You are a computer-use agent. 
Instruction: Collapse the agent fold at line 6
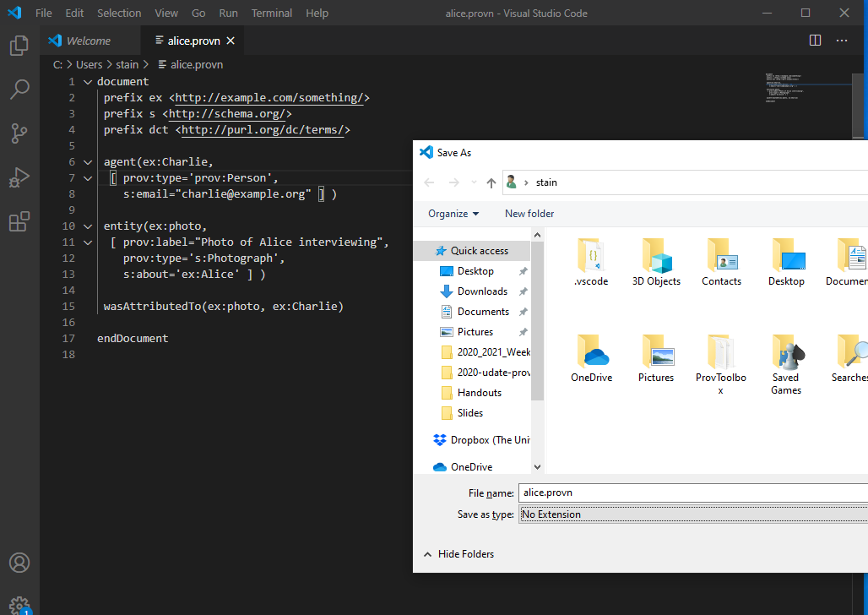[88, 162]
